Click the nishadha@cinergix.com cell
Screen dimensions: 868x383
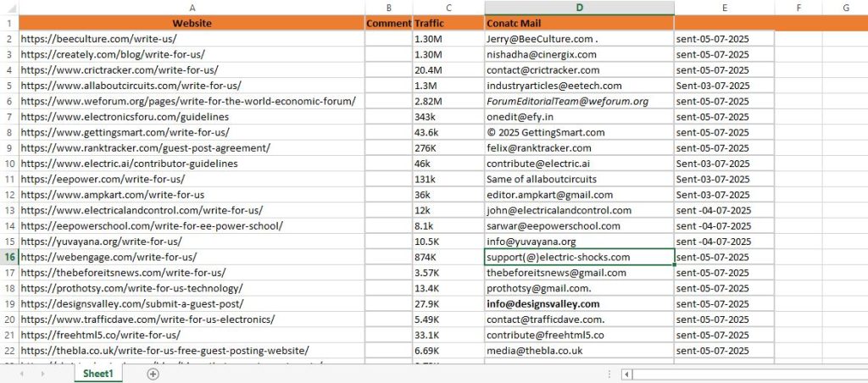580,54
